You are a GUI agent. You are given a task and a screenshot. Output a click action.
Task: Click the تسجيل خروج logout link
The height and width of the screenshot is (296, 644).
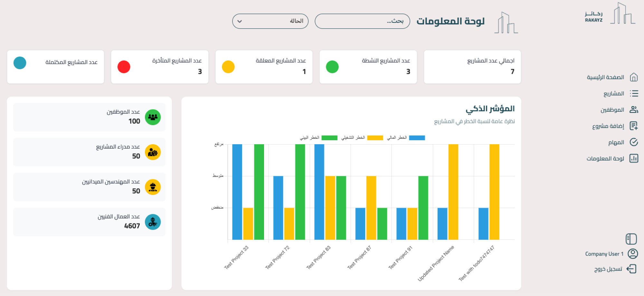click(608, 269)
